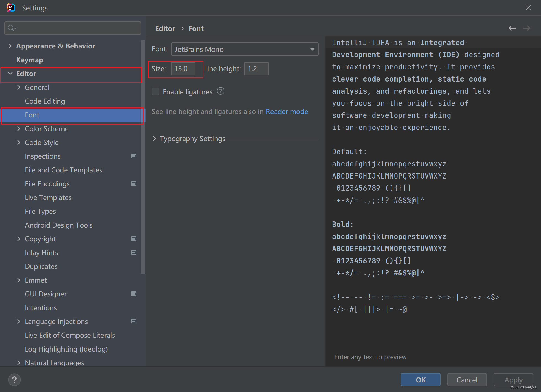Expand the Code Style node chevron
Screen dimensions: 541x392
[x=19, y=142]
